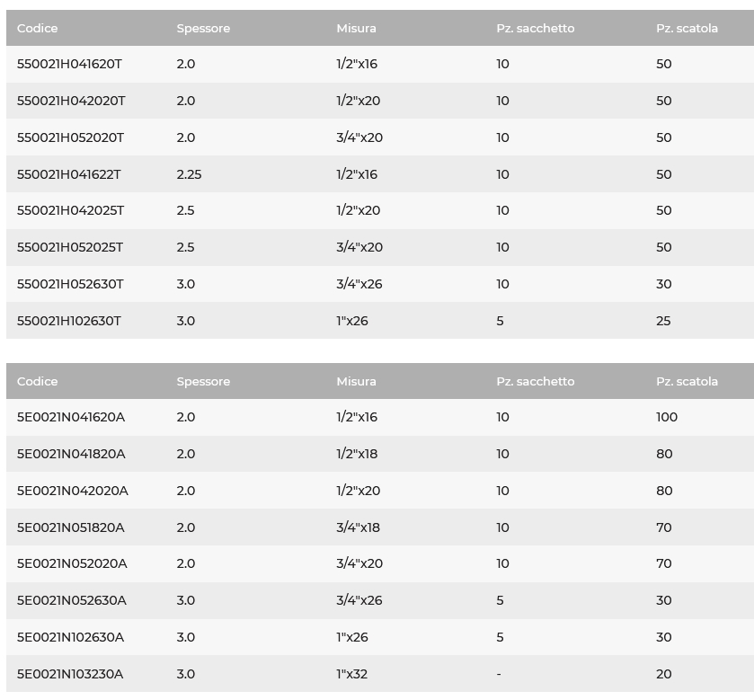Select product code 550021H041622T
Image resolution: width=754 pixels, height=700 pixels.
click(69, 174)
